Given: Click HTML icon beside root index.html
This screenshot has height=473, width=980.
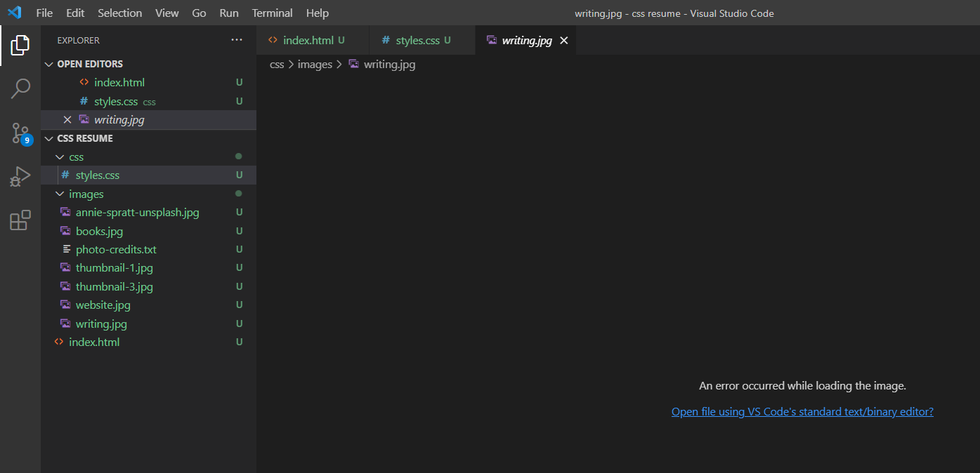Looking at the screenshot, I should 59,342.
